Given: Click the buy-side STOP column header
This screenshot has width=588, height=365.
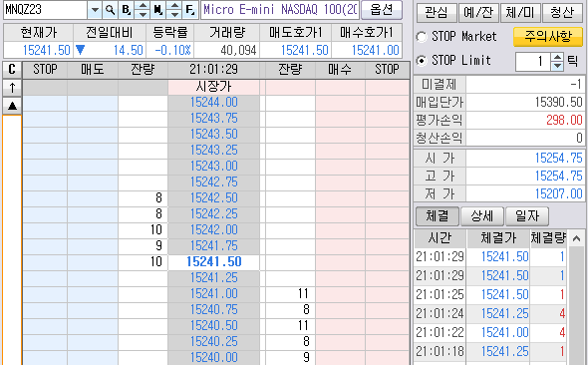Looking at the screenshot, I should point(388,70).
